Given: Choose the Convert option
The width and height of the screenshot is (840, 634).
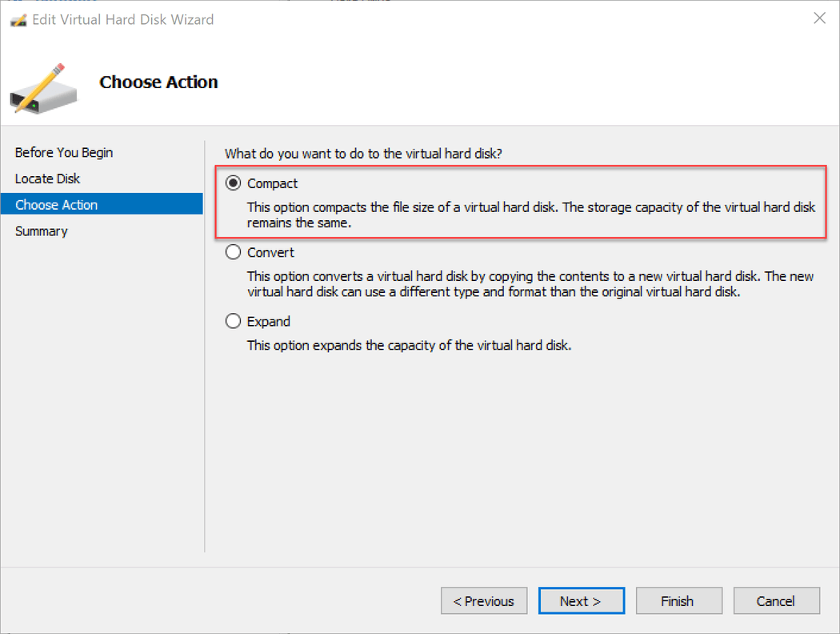Looking at the screenshot, I should pos(233,252).
